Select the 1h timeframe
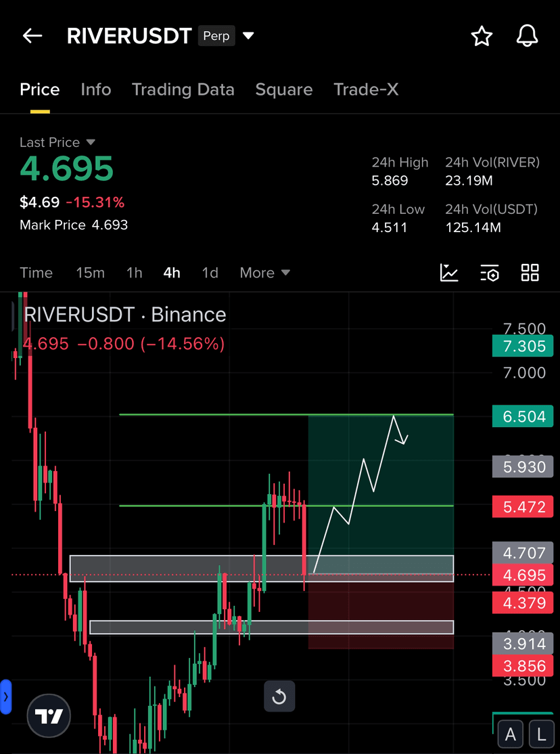This screenshot has height=754, width=560. tap(135, 273)
